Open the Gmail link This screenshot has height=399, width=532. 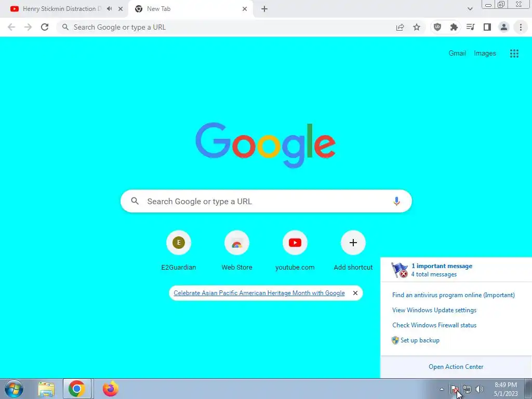pyautogui.click(x=457, y=54)
